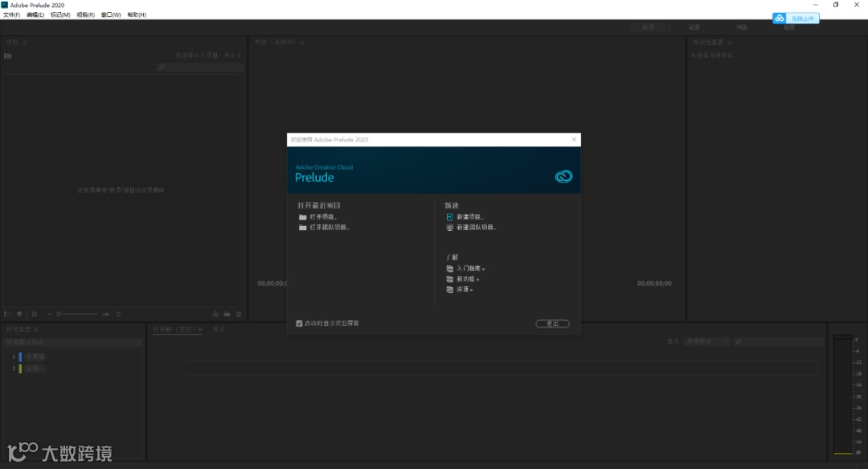Click the search magnifier in marker panel
The image size is (868, 469).
pos(738,342)
